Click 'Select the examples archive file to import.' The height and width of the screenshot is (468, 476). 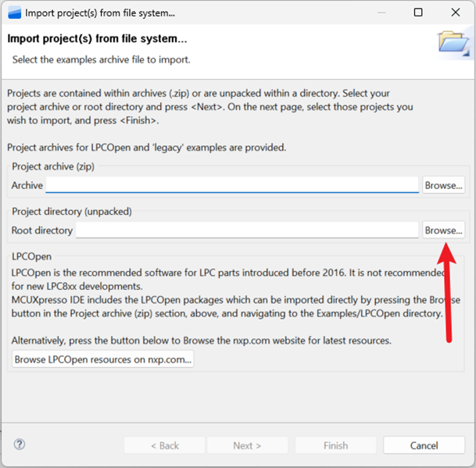point(102,60)
